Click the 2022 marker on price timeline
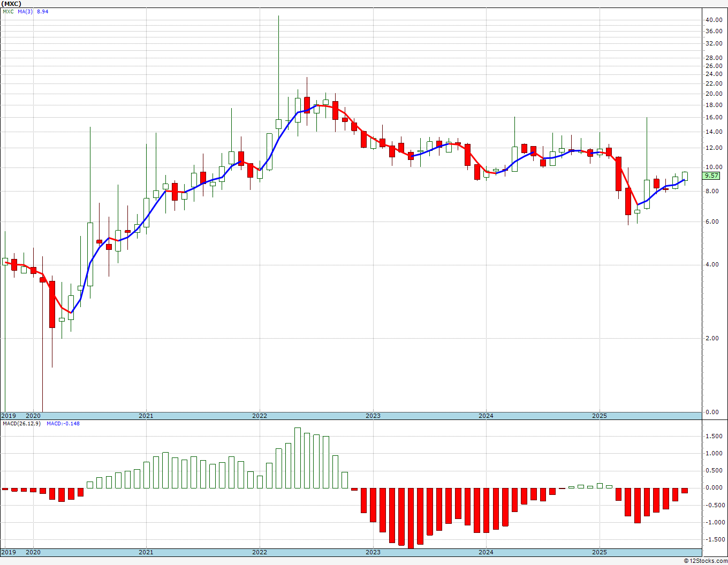Screen dimensions: 728x565 pos(260,416)
